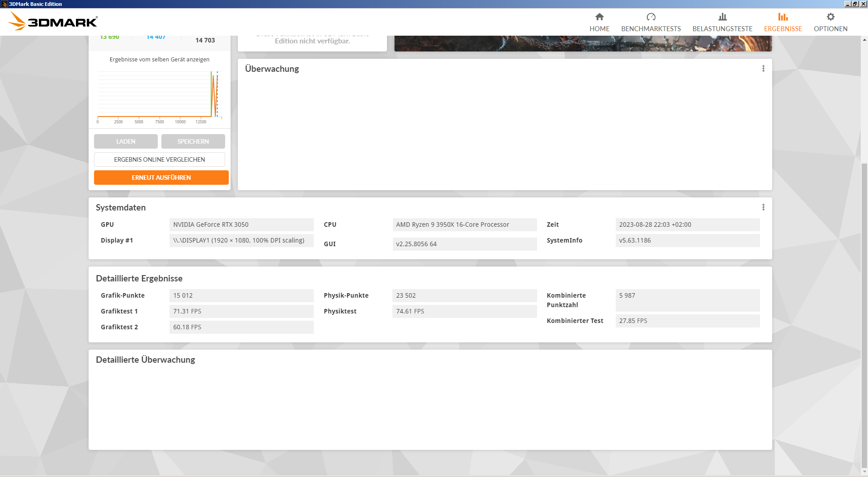Click the Detaillierte Ergebnisse heading
This screenshot has width=868, height=477.
coord(139,278)
